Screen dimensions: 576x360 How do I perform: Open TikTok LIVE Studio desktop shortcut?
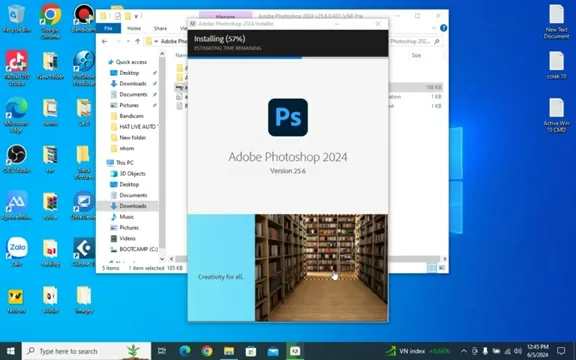(17, 68)
